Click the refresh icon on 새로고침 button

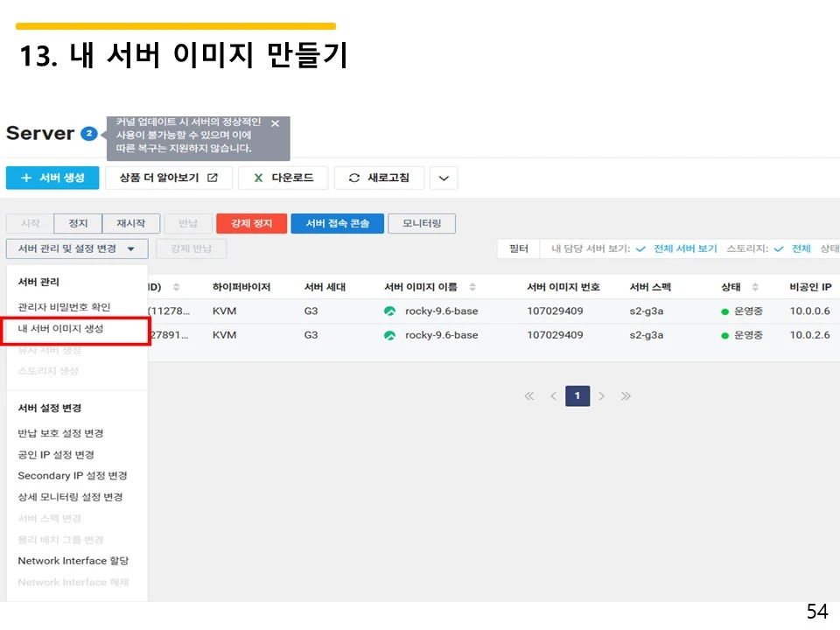[x=353, y=178]
